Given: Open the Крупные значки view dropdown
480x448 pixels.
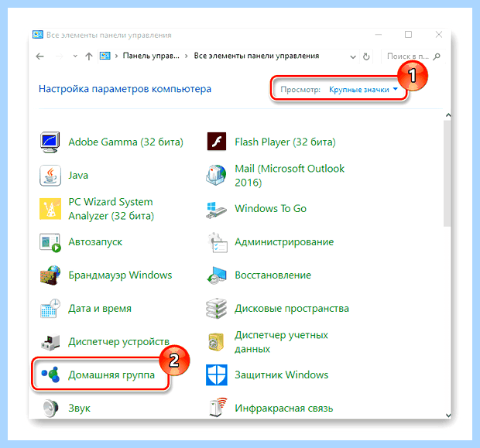Looking at the screenshot, I should [x=363, y=90].
